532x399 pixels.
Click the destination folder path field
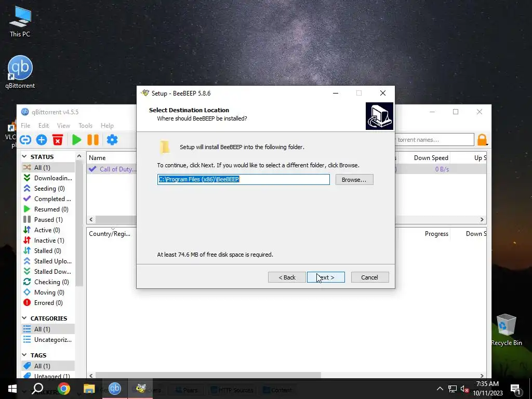click(x=243, y=179)
